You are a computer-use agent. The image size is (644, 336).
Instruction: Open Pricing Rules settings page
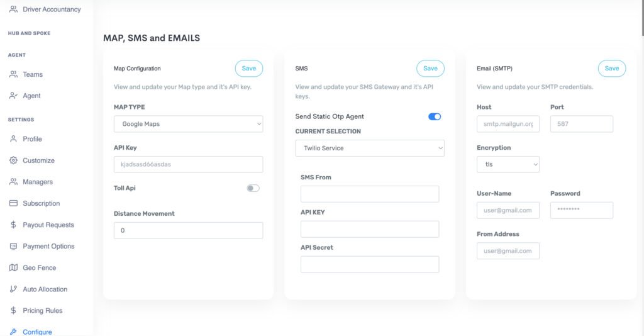coord(42,311)
